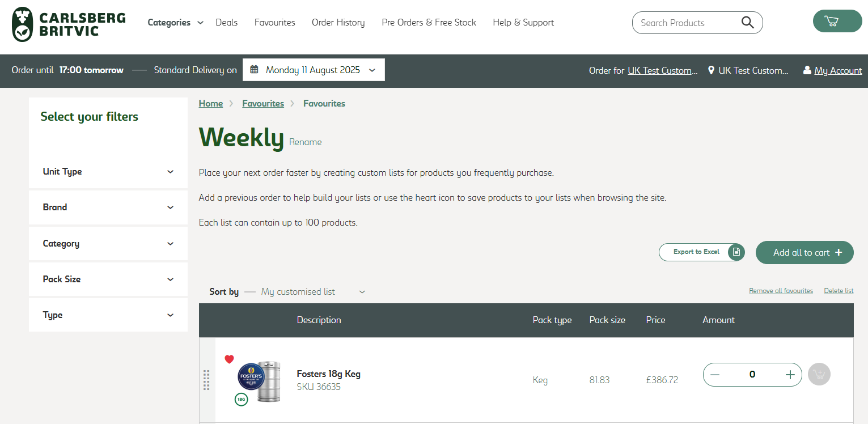Open the shopping cart icon button
The image size is (868, 424).
837,22
